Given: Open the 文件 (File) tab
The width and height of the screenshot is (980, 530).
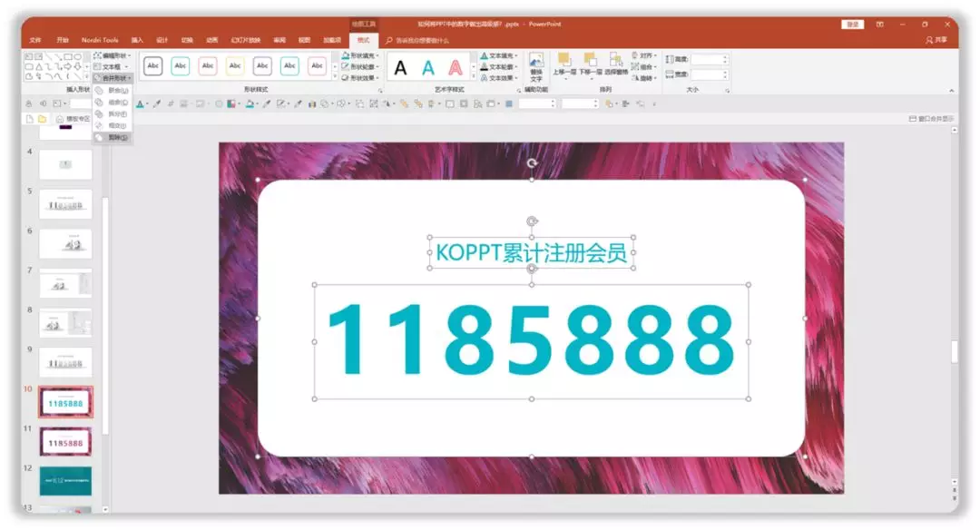Looking at the screenshot, I should 35,40.
